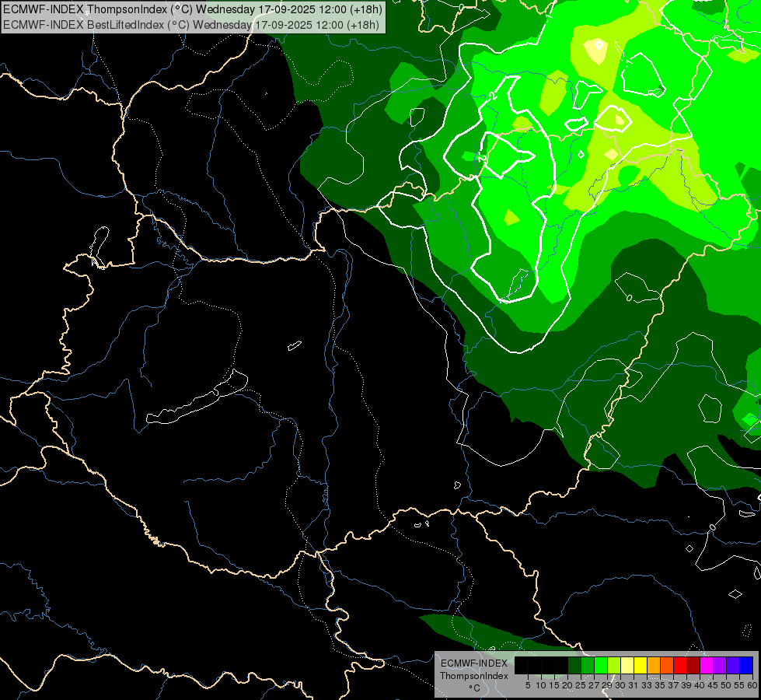Select the purple 45-50 legend swatch
This screenshot has width=761, height=700.
tap(720, 665)
